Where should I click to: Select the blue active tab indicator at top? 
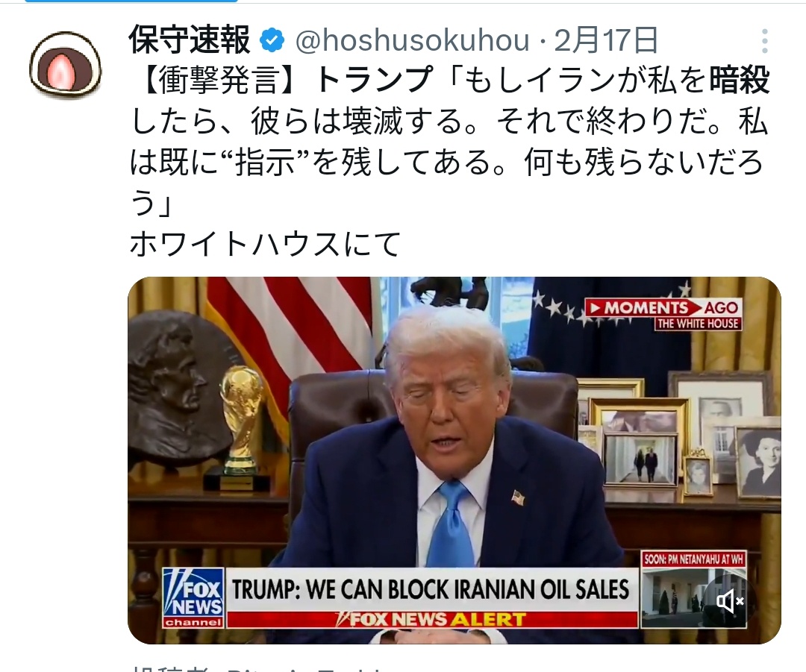pyautogui.click(x=131, y=1)
